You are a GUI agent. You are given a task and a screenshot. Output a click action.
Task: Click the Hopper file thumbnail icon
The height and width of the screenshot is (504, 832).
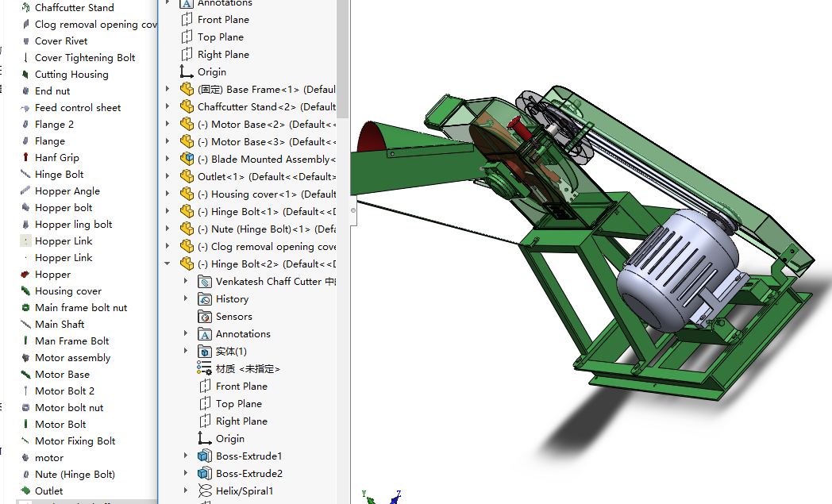point(25,274)
